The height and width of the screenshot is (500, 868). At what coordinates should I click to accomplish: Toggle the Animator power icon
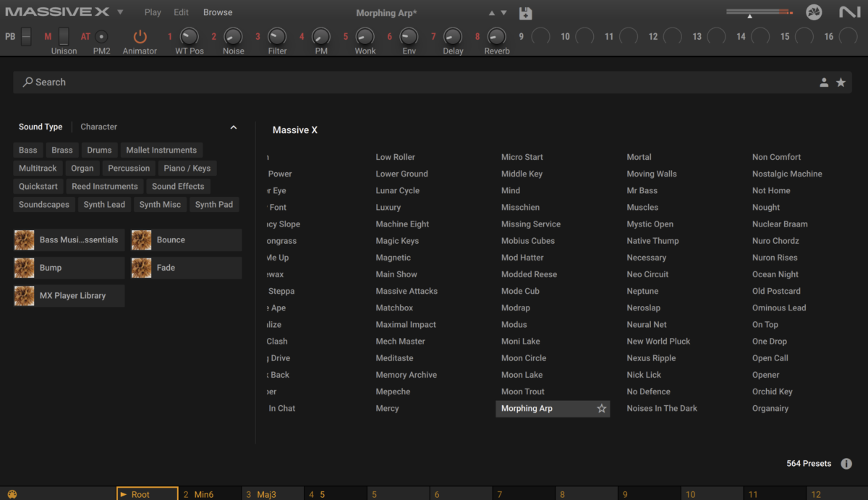click(140, 36)
